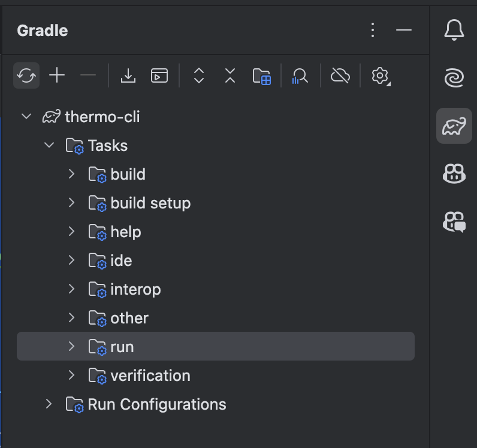
Task: Click Sync All Gradle Projects refresh icon
Action: coord(26,75)
